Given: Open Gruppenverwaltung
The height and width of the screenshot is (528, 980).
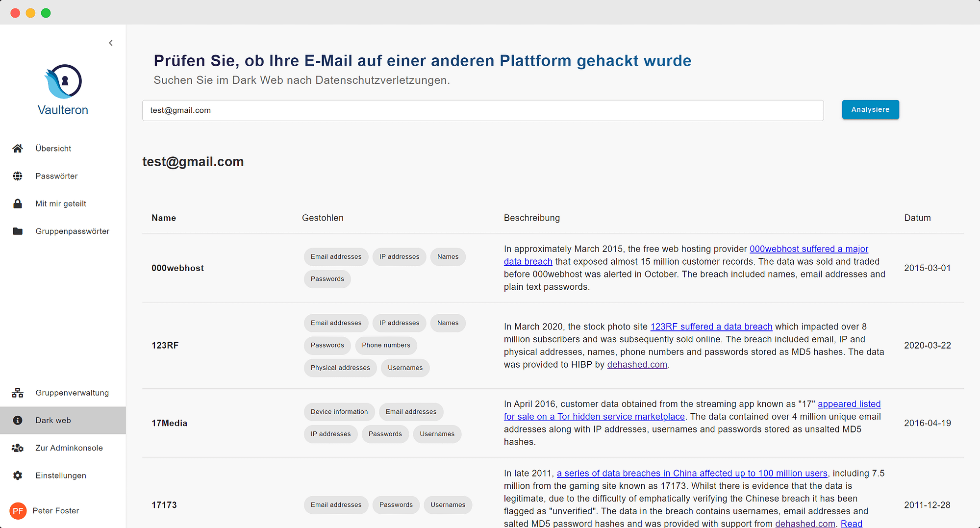Looking at the screenshot, I should [x=63, y=393].
